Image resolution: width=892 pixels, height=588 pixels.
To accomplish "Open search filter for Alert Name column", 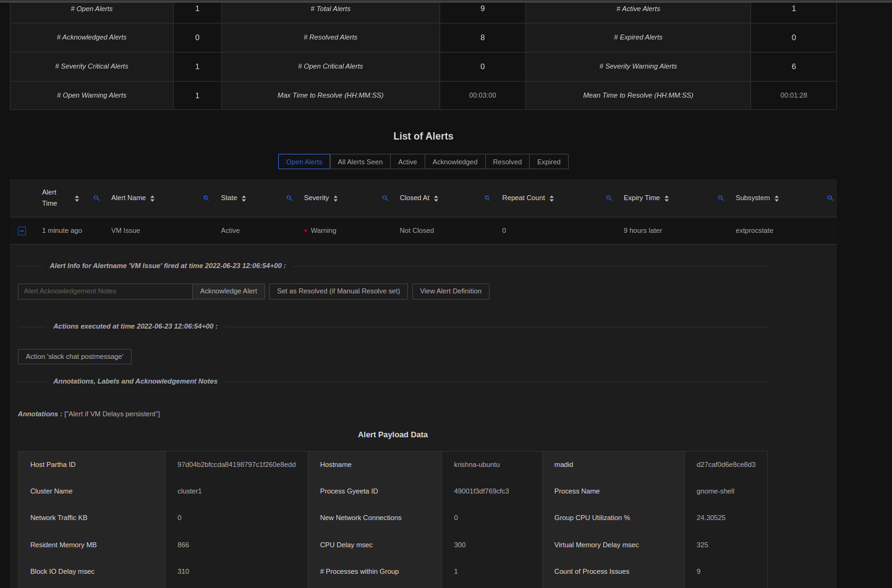I will click(x=206, y=198).
